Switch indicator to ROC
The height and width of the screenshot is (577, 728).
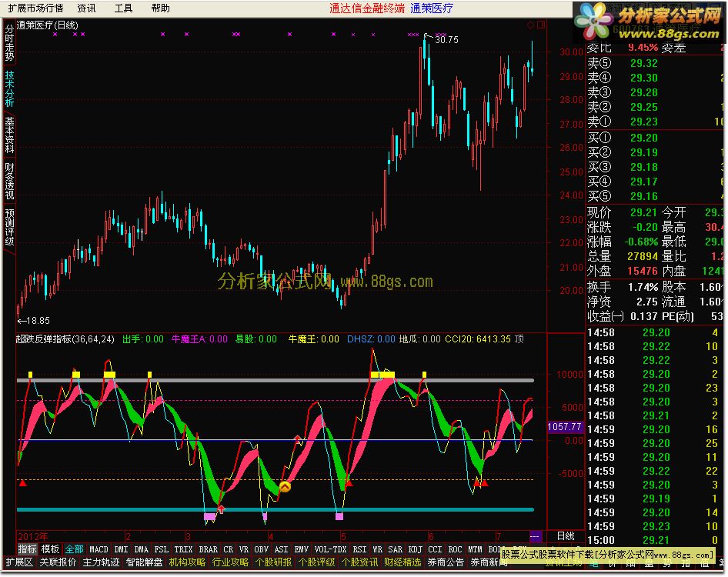pos(455,549)
